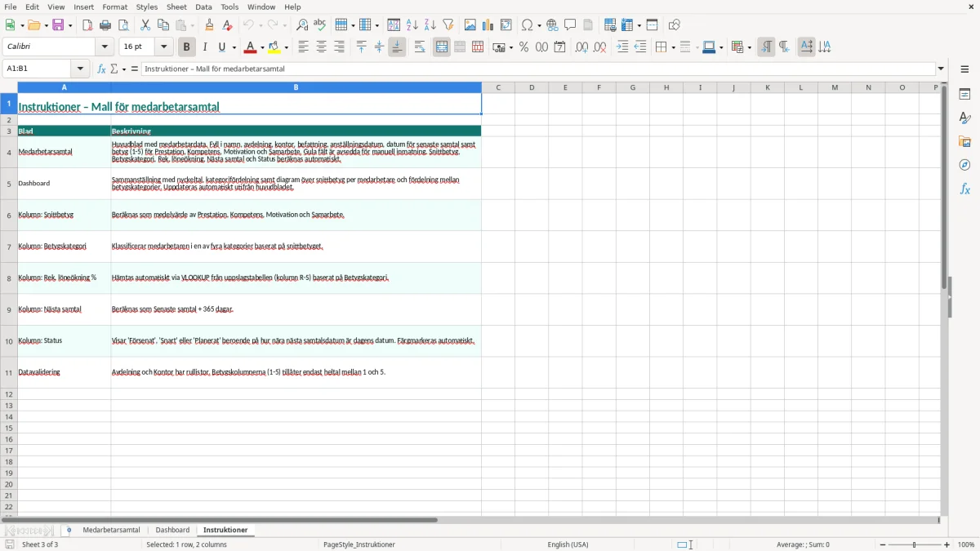980x551 pixels.
Task: Click Delete Decimal Place icon
Action: [x=600, y=47]
